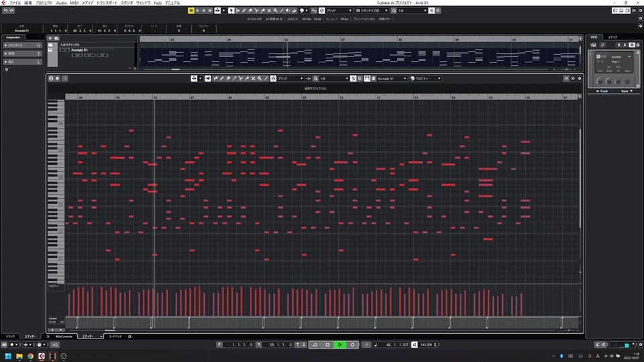Select the Split scissors tool in main toolbar
644x362 pixels.
pos(256,10)
